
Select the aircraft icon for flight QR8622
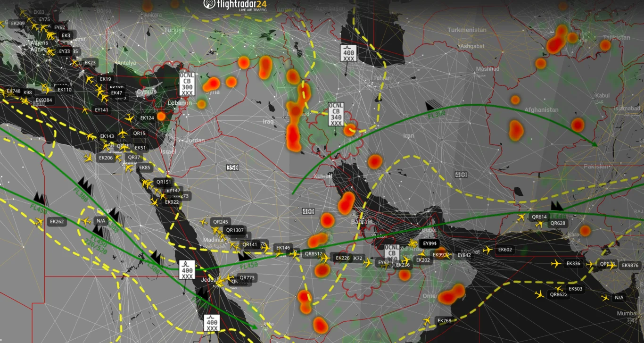point(540,294)
